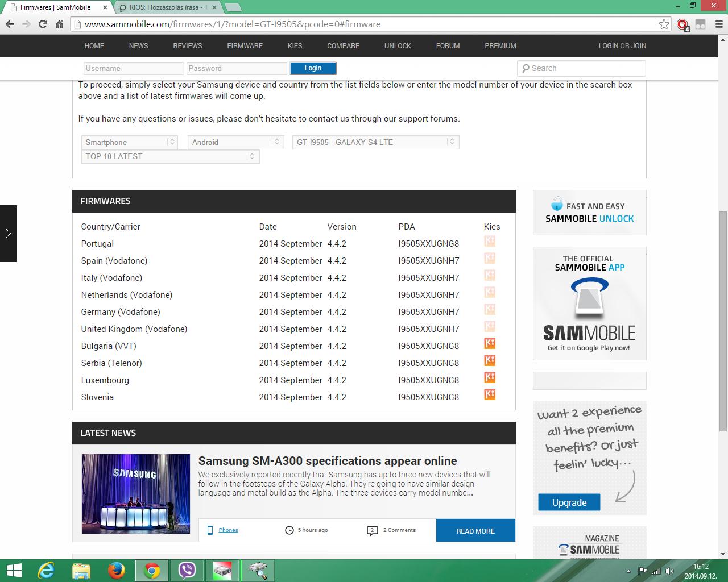Click Kies icon in Bulgaria (VVT) row
The image size is (728, 582).
(x=490, y=343)
